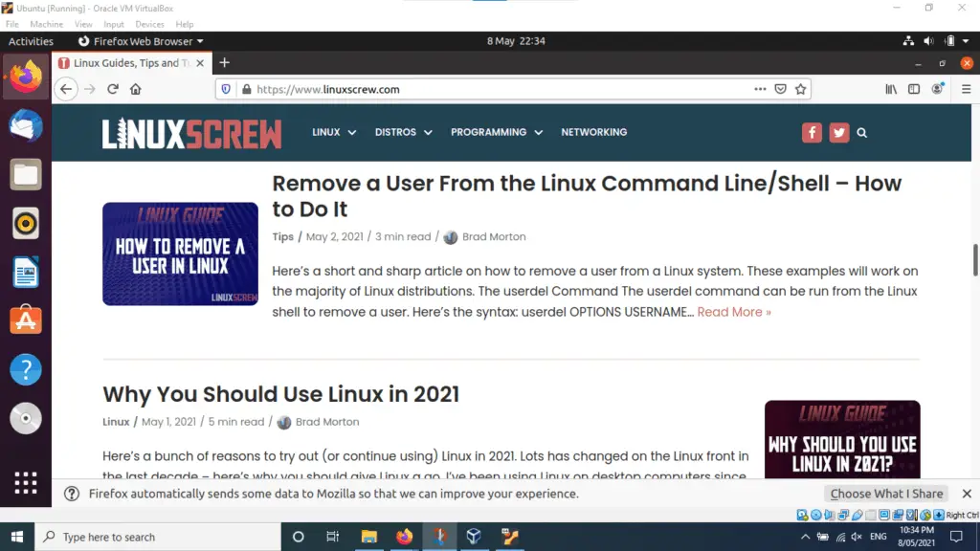Open the Remove a User article title
This screenshot has height=551, width=980.
[587, 196]
